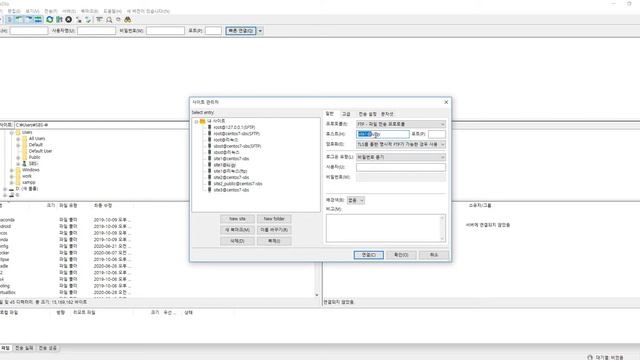
Task: Open the protocol dropdown showing FTP
Action: (x=401, y=124)
